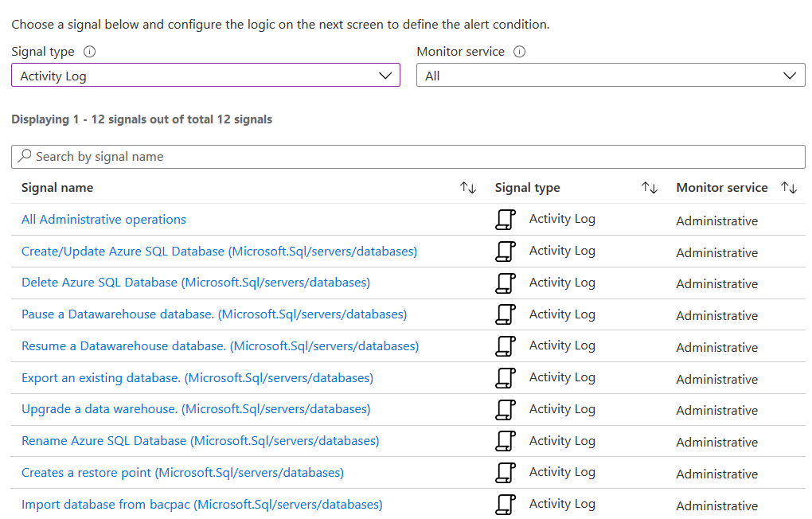The image size is (812, 519).
Task: Select All Administrative operations signal
Action: (103, 220)
